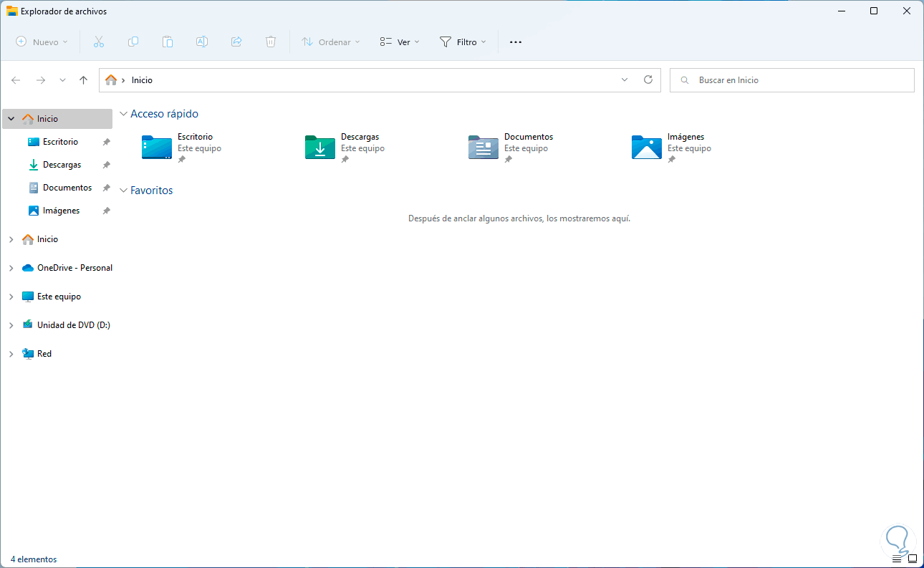
Task: Collapse the Acceso rápido section
Action: coord(123,114)
